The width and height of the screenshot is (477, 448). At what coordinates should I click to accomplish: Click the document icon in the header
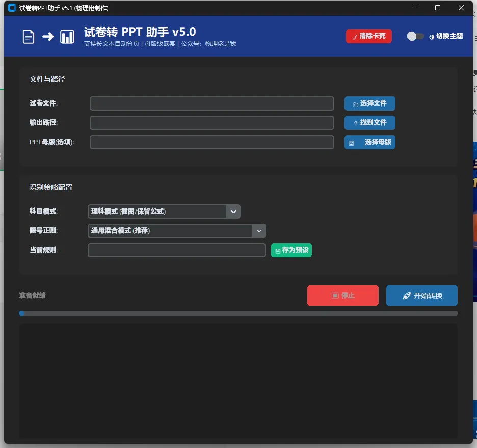tap(28, 36)
